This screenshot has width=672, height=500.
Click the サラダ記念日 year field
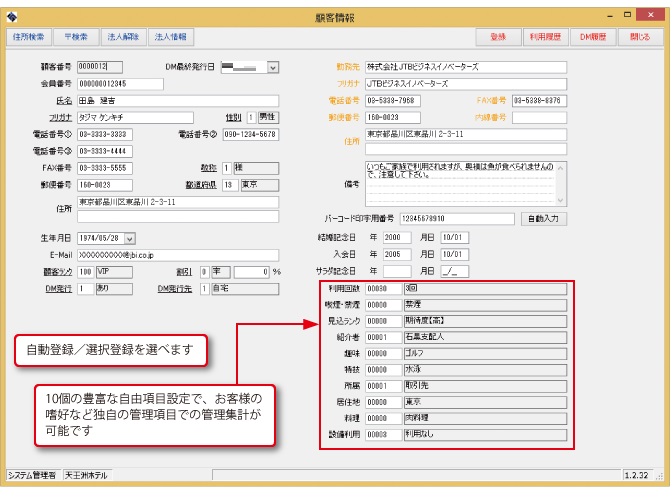pos(397,272)
